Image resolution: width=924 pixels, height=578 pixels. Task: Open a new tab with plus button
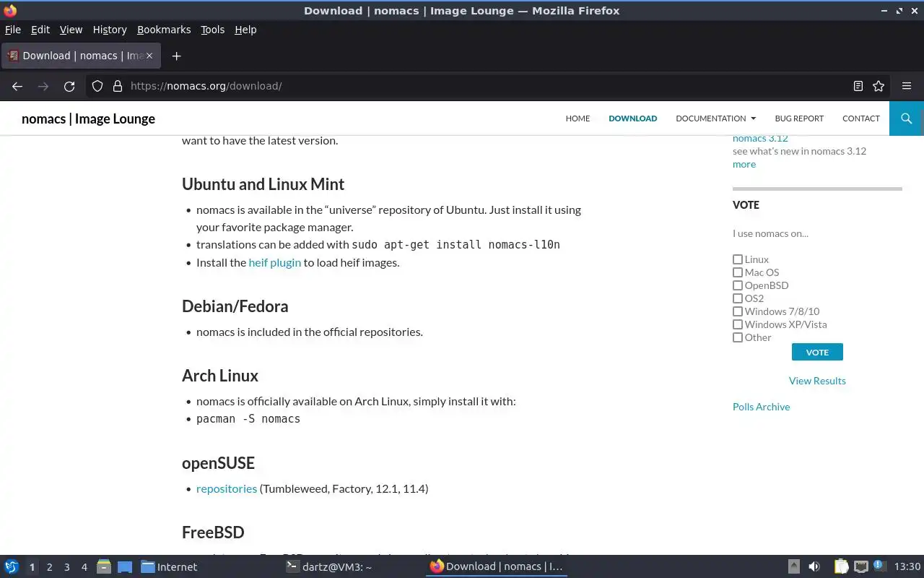(x=176, y=56)
